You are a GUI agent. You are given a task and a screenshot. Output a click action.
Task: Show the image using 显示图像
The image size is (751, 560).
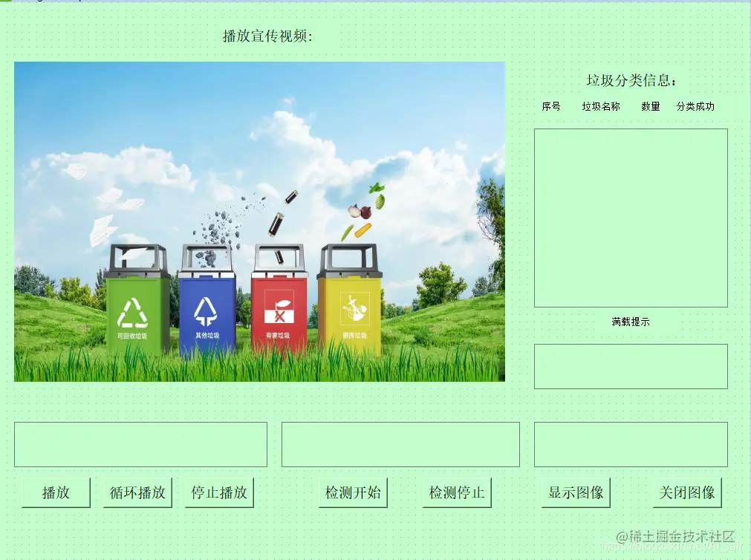click(x=576, y=492)
